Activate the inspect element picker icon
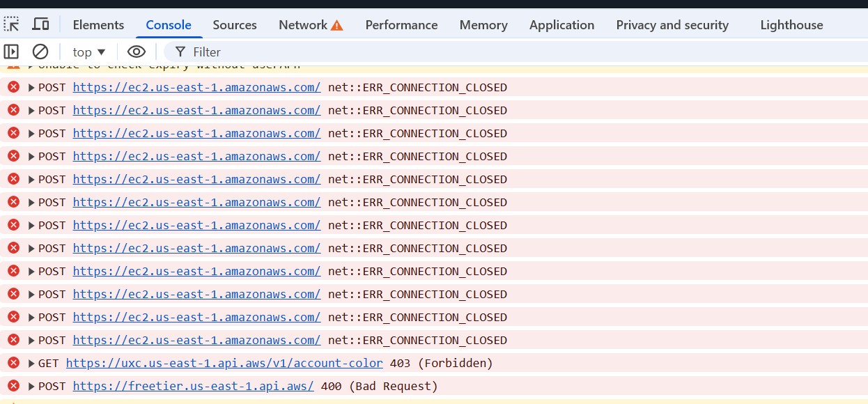The height and width of the screenshot is (404, 868). (x=12, y=24)
